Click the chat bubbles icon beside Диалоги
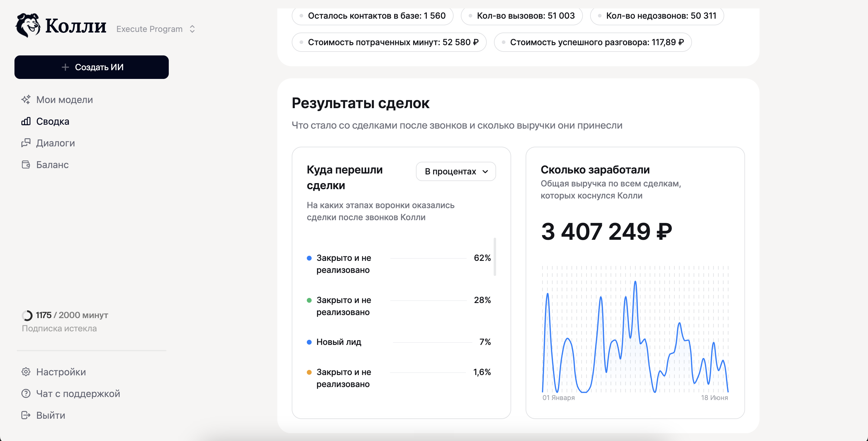The height and width of the screenshot is (441, 868). click(26, 143)
